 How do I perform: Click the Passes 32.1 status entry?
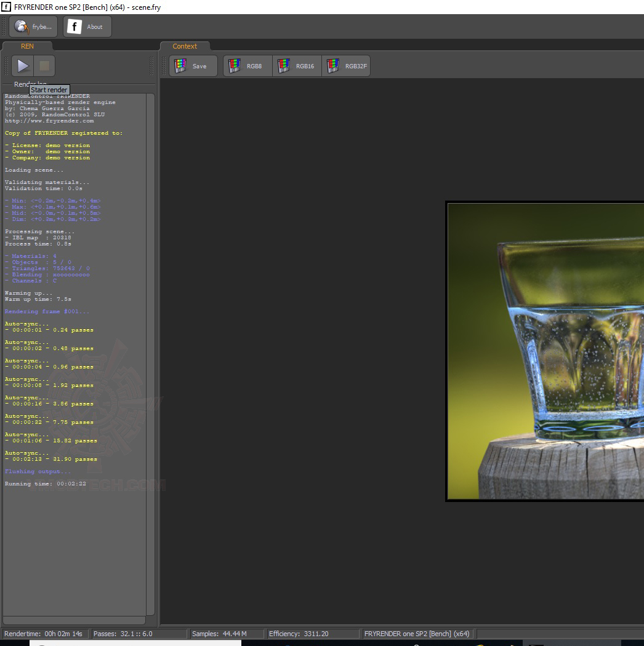[x=139, y=634]
